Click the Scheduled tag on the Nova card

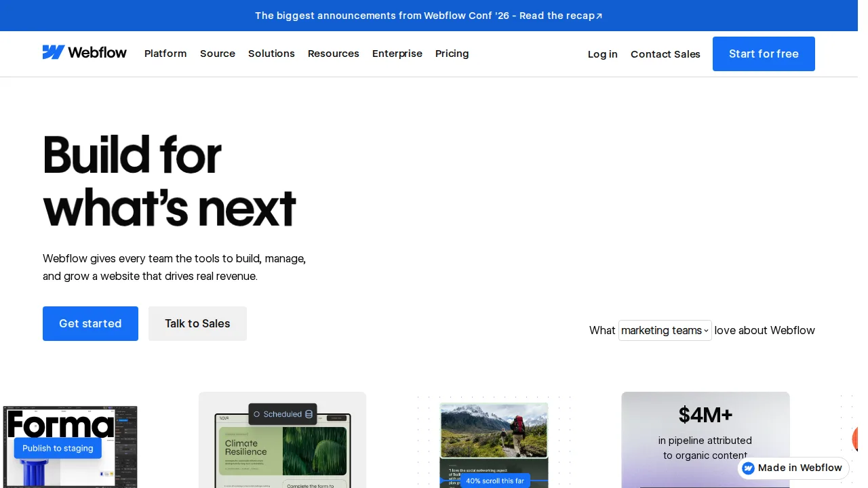point(283,414)
